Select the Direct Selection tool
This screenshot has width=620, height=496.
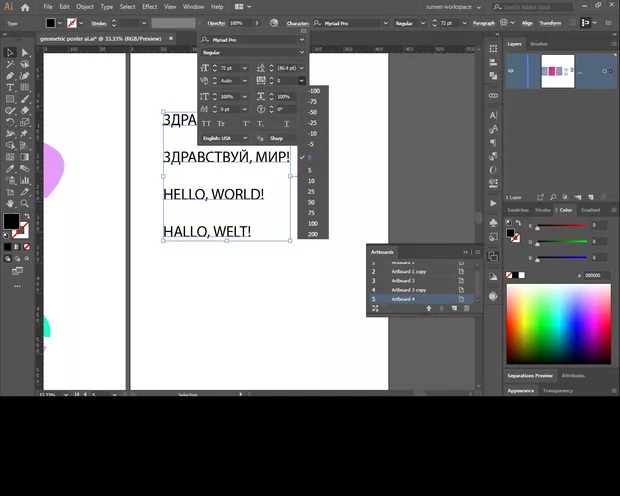click(x=25, y=53)
